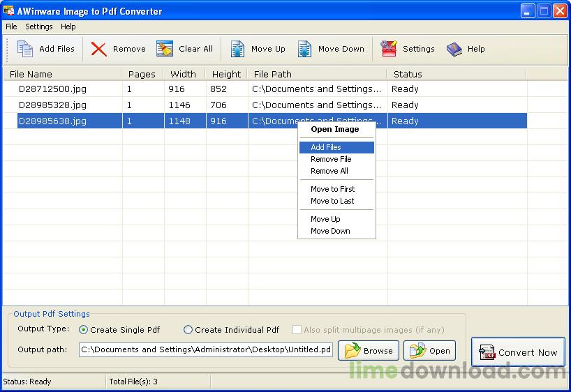Choose Move to First in context menu

click(337, 189)
